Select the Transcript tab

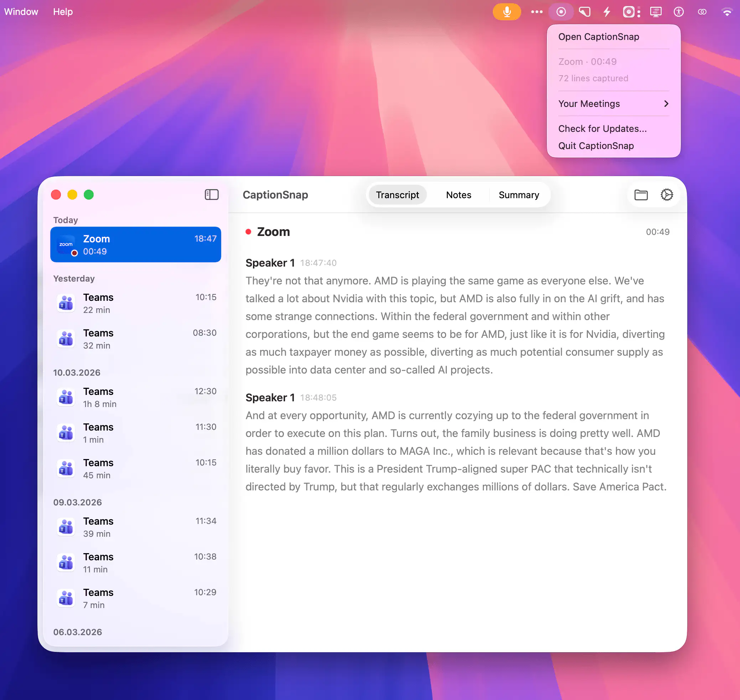coord(397,195)
